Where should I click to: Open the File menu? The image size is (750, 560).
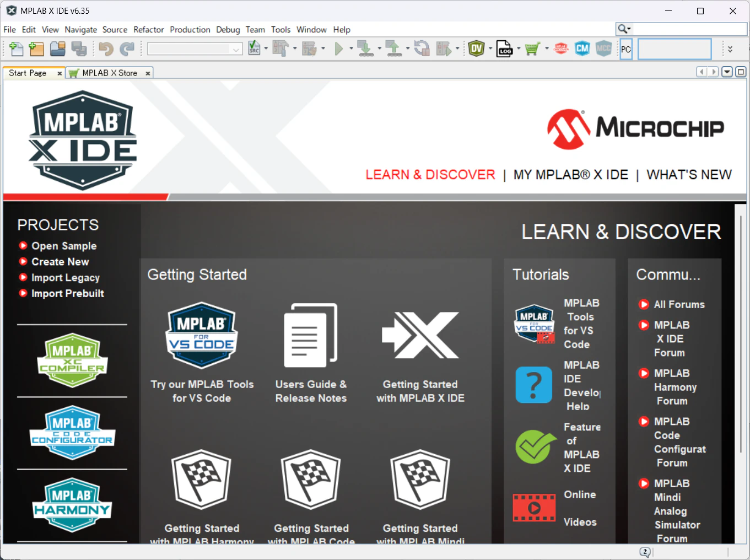[10, 30]
